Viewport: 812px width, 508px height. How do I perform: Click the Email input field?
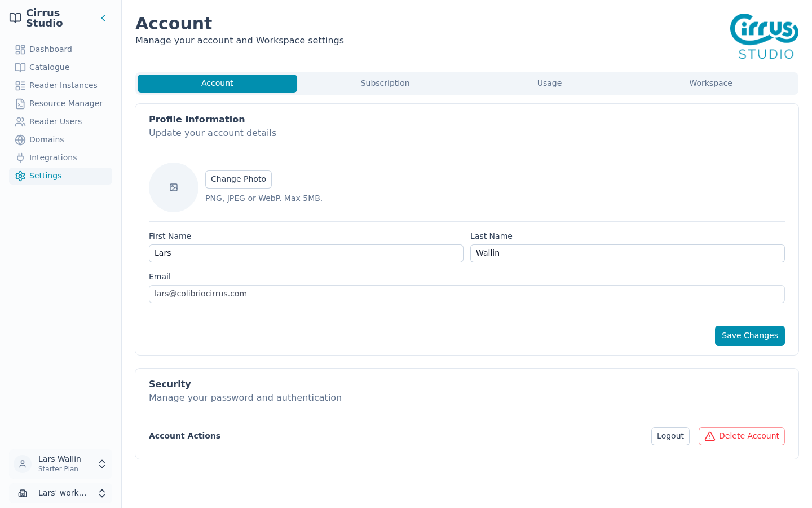[467, 294]
